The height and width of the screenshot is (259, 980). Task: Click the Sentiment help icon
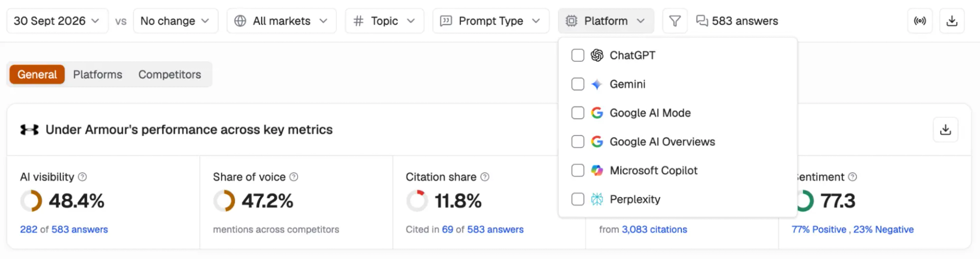pos(852,177)
